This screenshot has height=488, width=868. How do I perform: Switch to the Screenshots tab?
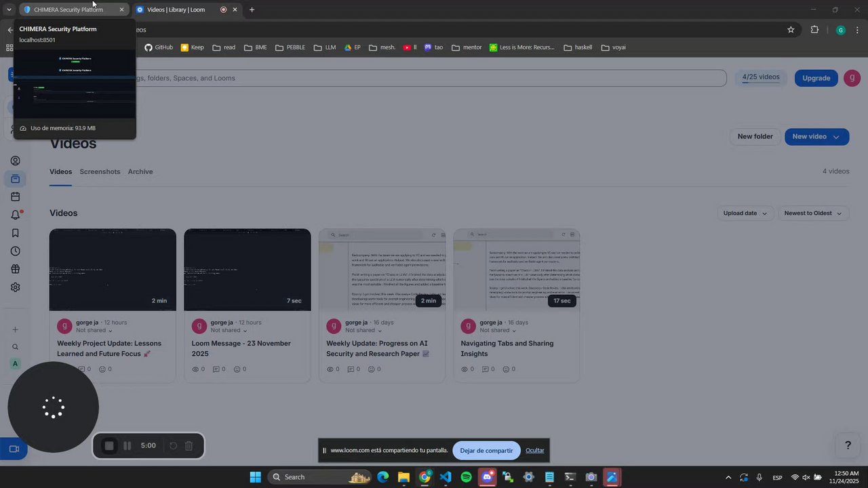pos(100,171)
